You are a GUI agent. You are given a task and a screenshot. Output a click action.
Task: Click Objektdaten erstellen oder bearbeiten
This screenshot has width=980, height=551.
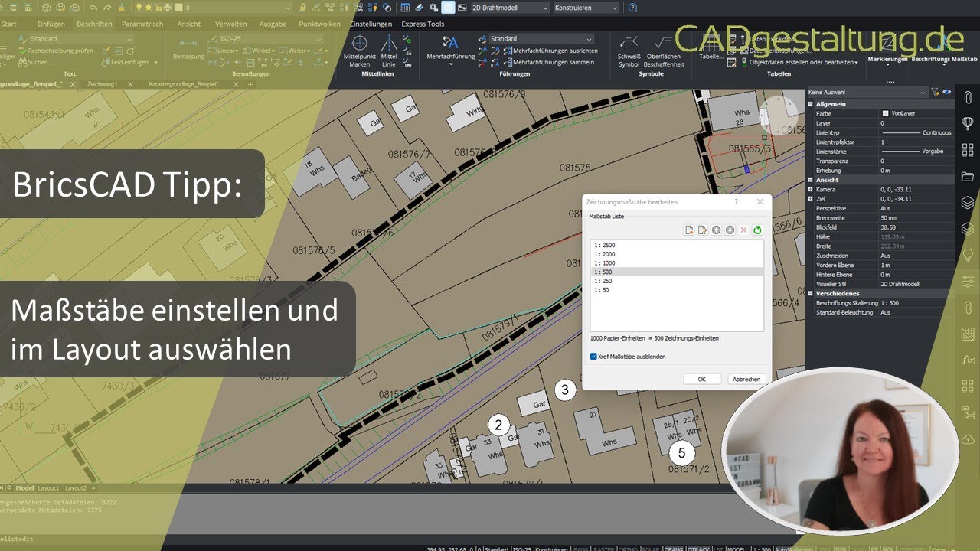click(802, 62)
